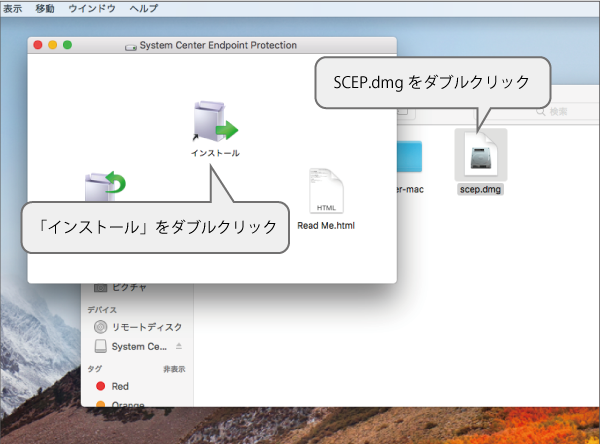This screenshot has height=444, width=600.
Task: Open the 表示 menu
Action: point(13,8)
